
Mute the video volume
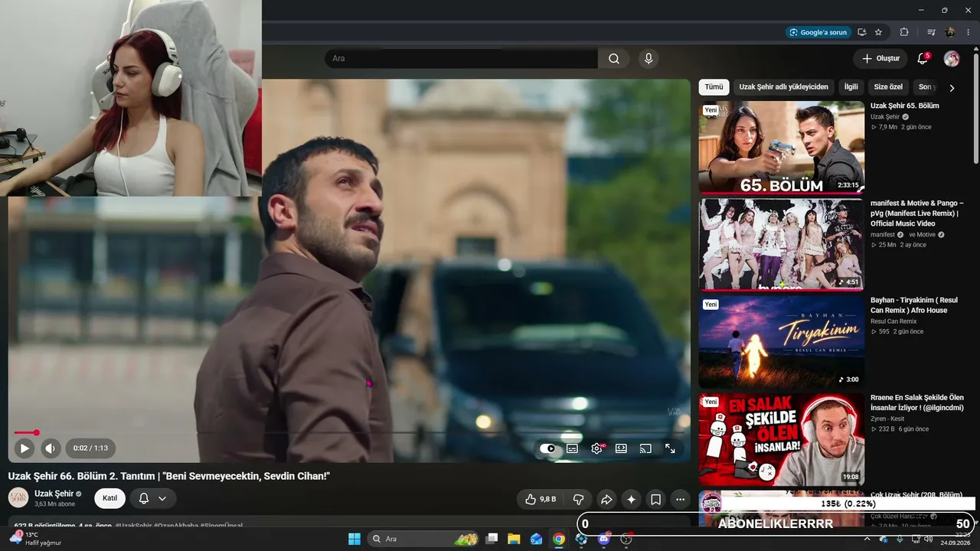(x=51, y=448)
